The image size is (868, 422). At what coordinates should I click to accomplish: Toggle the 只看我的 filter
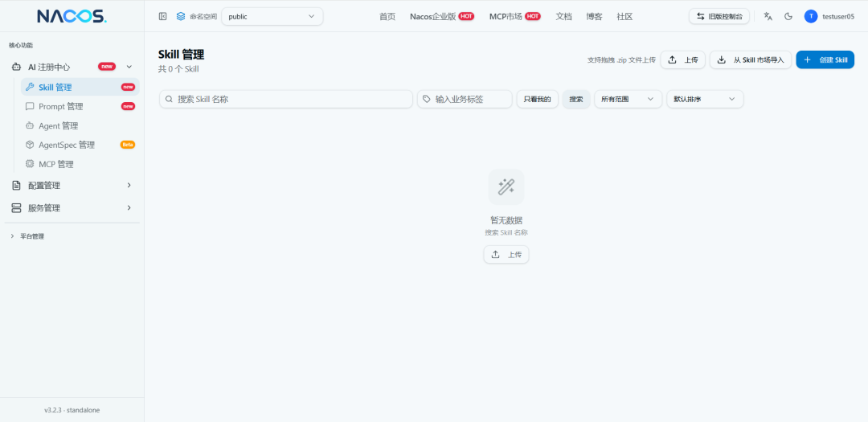pyautogui.click(x=537, y=99)
